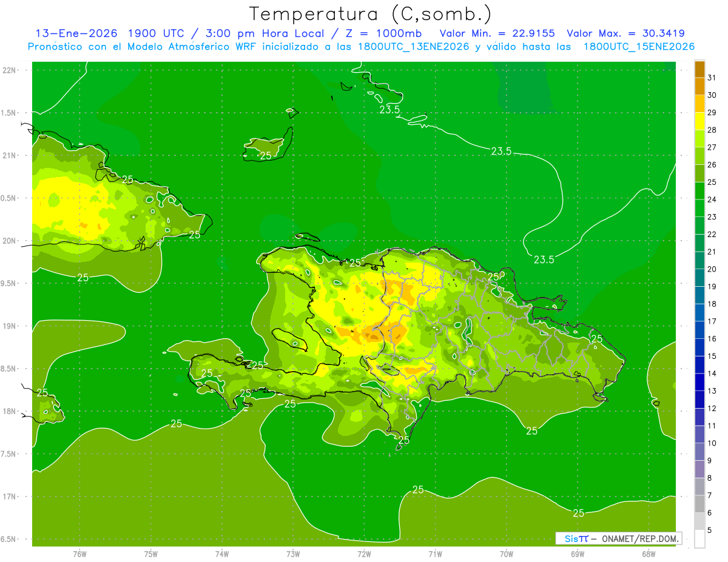728x562 pixels.
Task: Pick the green colorbar segment between 23 and 24
Action: click(699, 208)
